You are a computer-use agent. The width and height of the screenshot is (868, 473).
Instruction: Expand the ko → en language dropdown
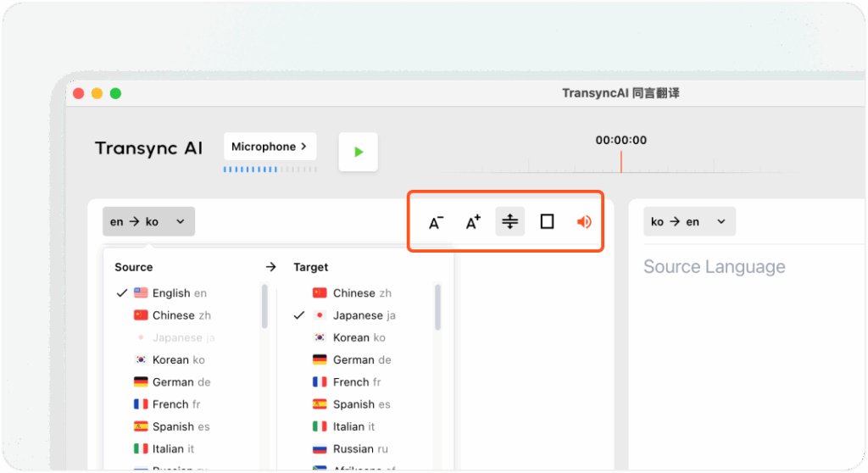coord(688,222)
